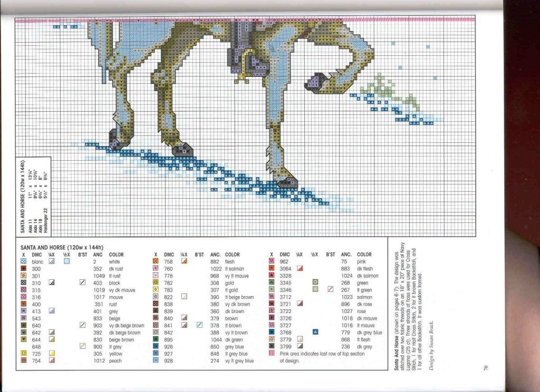Toggle the 1/2X symbol beside blanc white
The height and width of the screenshot is (392, 540).
click(66, 262)
